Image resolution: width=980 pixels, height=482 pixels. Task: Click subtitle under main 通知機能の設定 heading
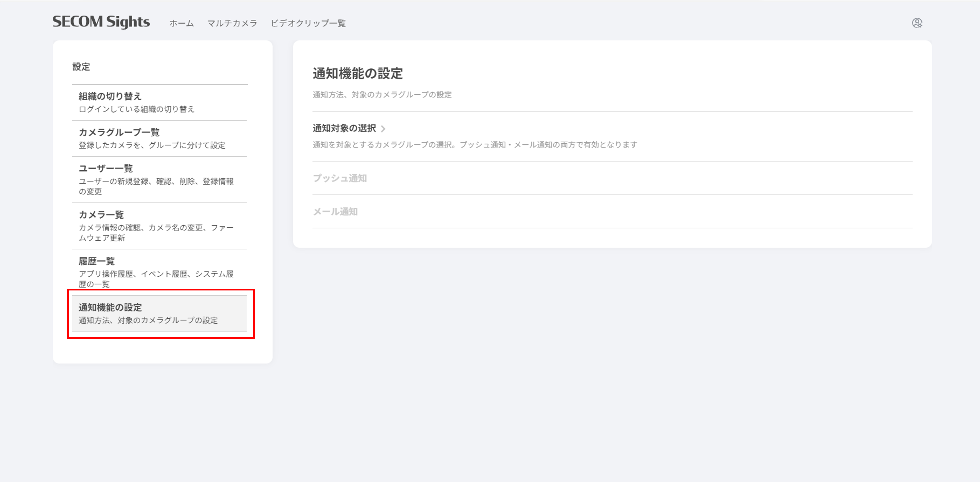(x=382, y=95)
